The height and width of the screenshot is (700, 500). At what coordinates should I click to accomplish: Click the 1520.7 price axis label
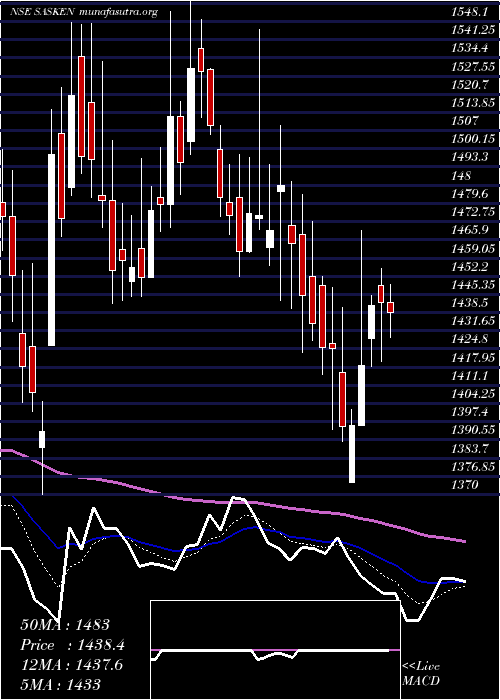coord(472,85)
